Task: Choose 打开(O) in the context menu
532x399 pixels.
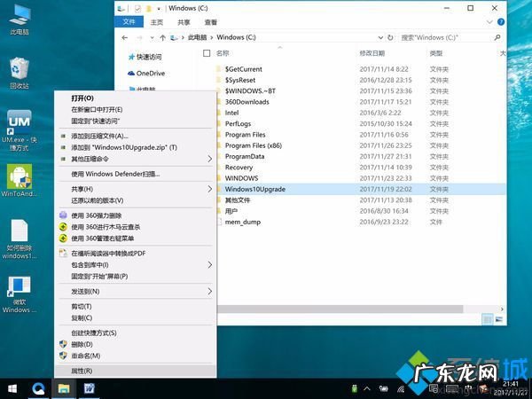Action: click(x=136, y=98)
